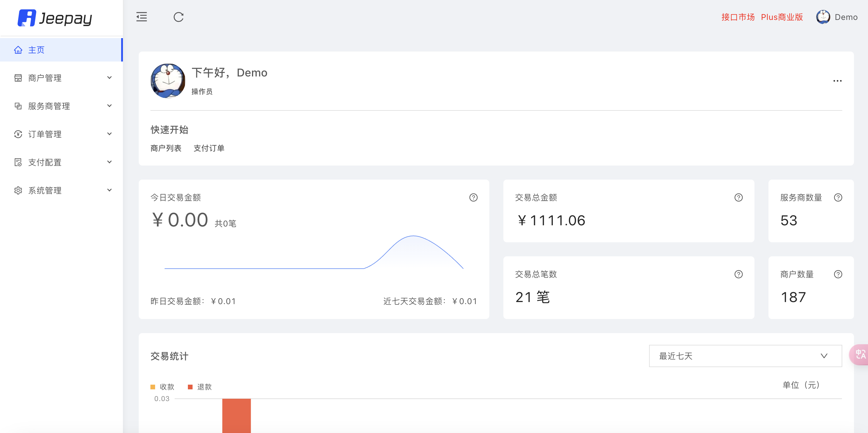Image resolution: width=868 pixels, height=433 pixels.
Task: Click the 接口市场 link in header
Action: 737,17
